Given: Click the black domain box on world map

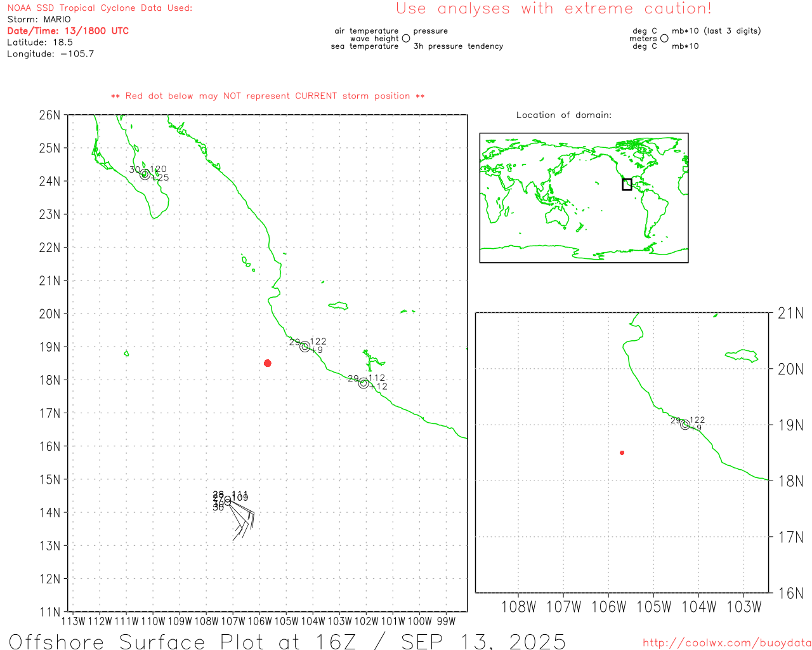Looking at the screenshot, I should click(627, 185).
